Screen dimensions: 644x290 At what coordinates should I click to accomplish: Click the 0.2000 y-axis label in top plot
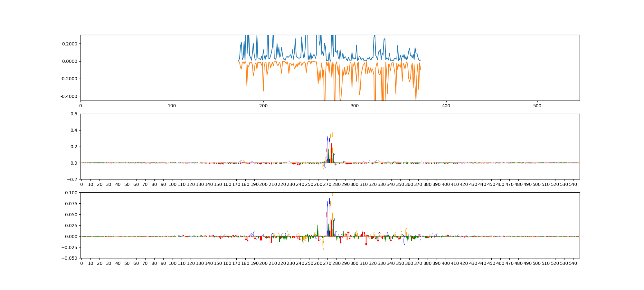click(x=70, y=44)
